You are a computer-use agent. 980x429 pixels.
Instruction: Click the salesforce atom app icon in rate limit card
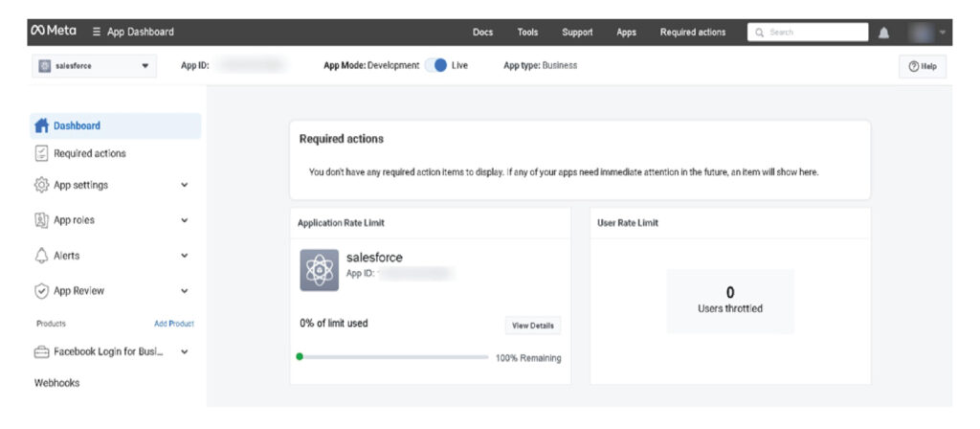pyautogui.click(x=320, y=270)
